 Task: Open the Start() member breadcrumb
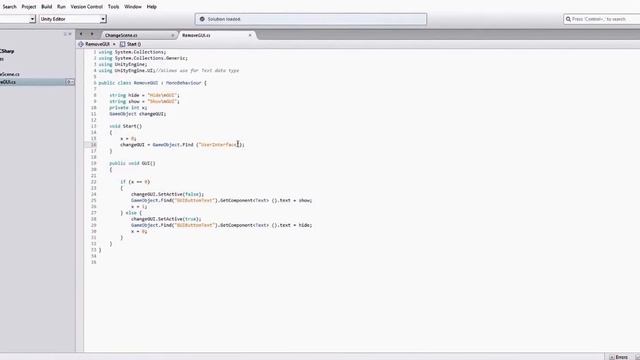pos(131,44)
